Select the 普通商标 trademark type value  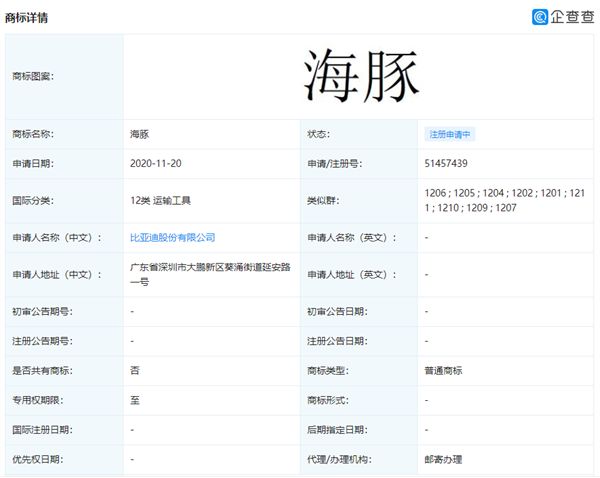(x=444, y=370)
